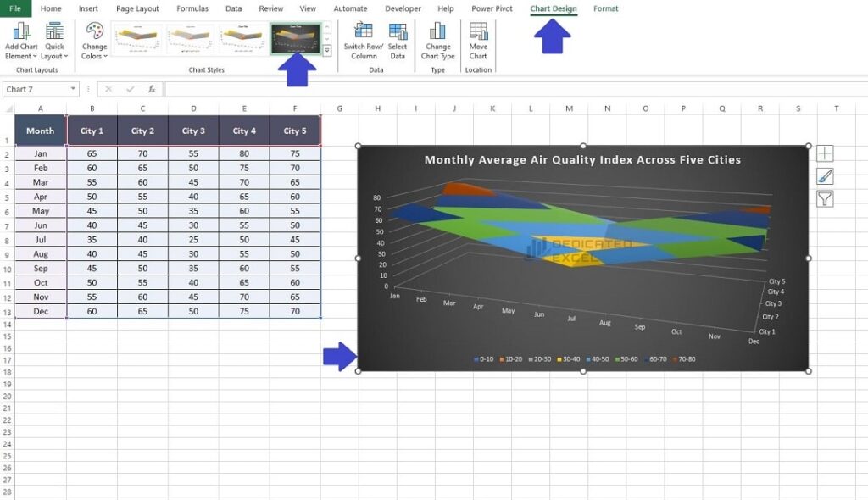Open the Name Box dropdown showing Chart 7
The image size is (868, 500).
coord(71,88)
